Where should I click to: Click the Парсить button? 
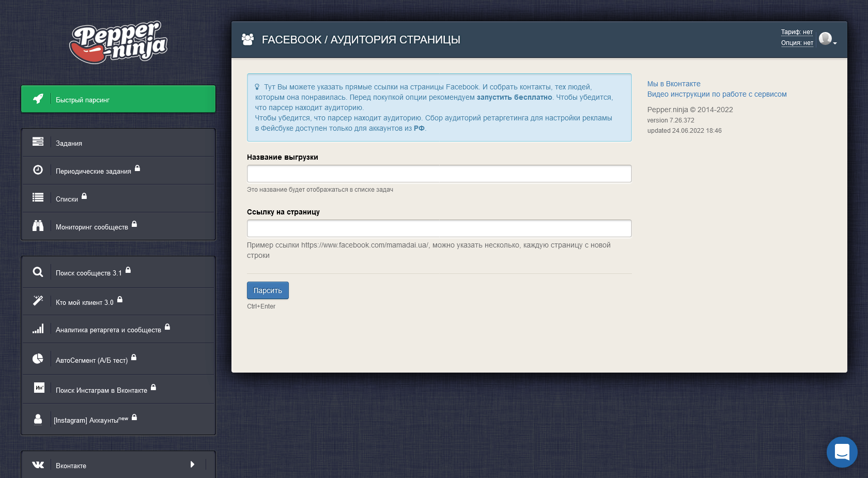pos(268,290)
